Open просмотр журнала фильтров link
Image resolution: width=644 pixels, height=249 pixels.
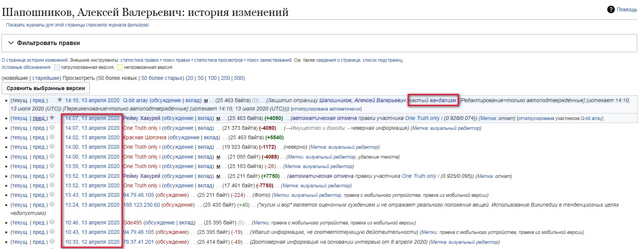(x=117, y=25)
